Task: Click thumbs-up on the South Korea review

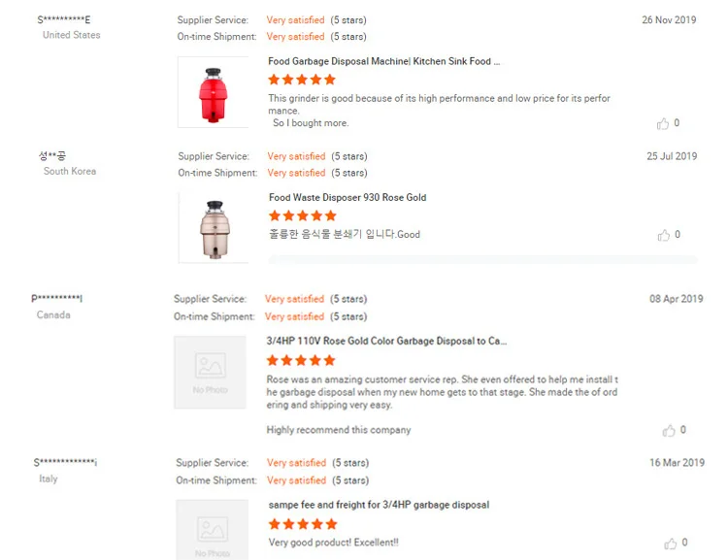Action: tap(664, 235)
